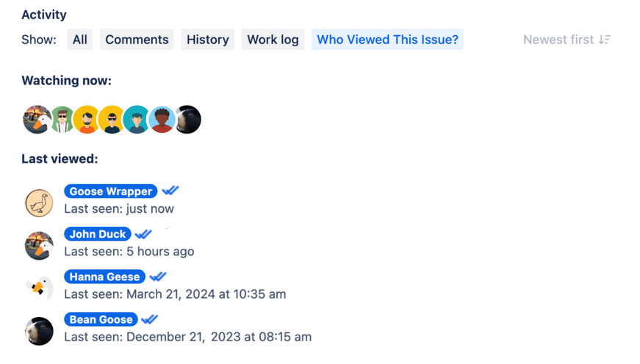Click the goose-with-fire watcher avatar in Watching now
The image size is (640, 364).
pos(35,120)
